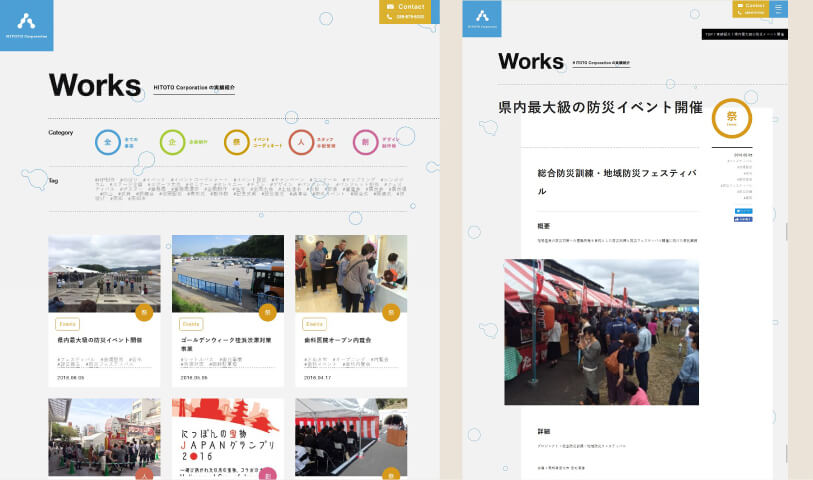813x480 pixels.
Task: Select the blue 全 category circle
Action: (x=108, y=142)
